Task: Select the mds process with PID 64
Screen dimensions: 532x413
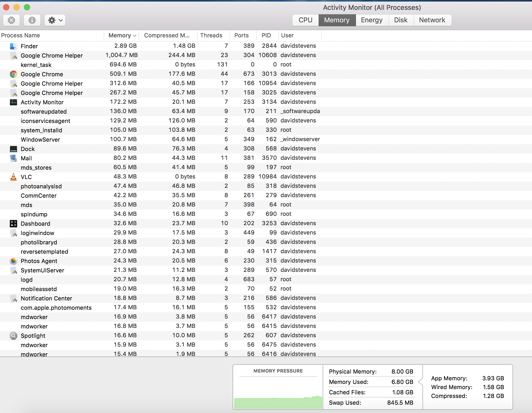Action: click(x=266, y=205)
